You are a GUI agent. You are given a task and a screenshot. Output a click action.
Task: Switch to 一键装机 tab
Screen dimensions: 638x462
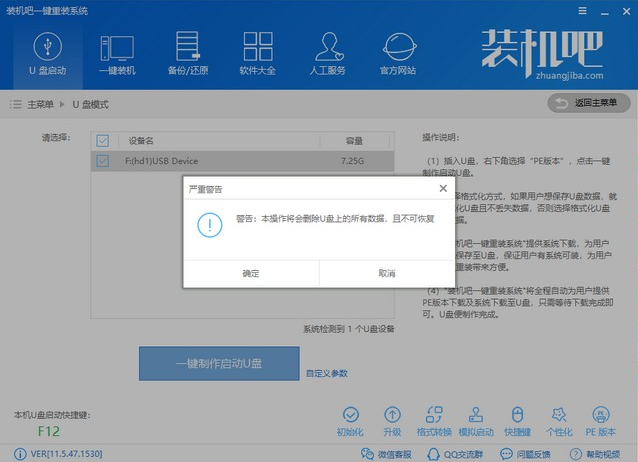(x=117, y=53)
